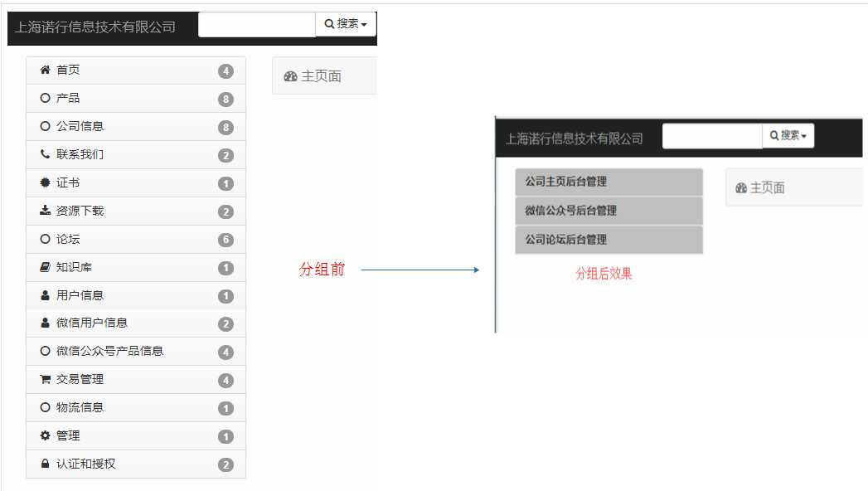This screenshot has width=868, height=491.
Task: Open the 资源下载 menu item
Action: [x=136, y=211]
